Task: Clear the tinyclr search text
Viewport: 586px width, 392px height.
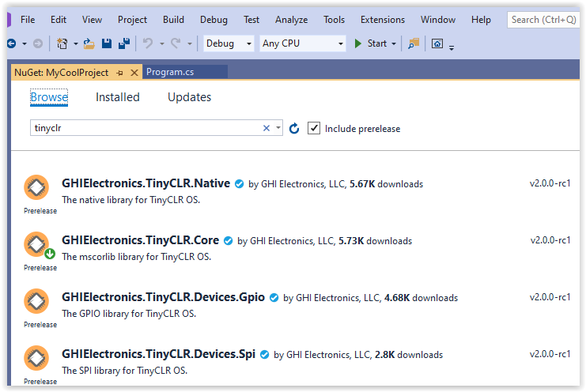Action: (266, 128)
